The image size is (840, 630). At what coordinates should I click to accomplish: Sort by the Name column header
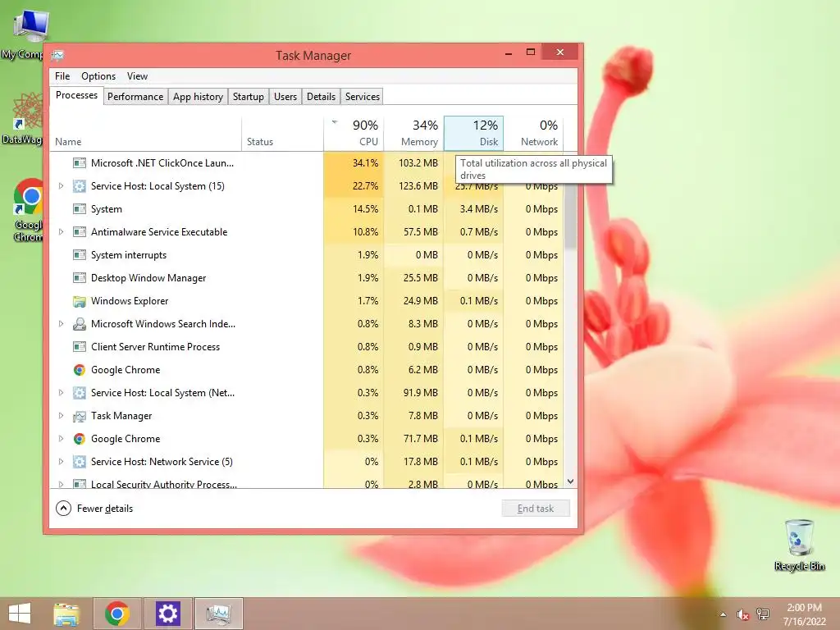pyautogui.click(x=146, y=133)
